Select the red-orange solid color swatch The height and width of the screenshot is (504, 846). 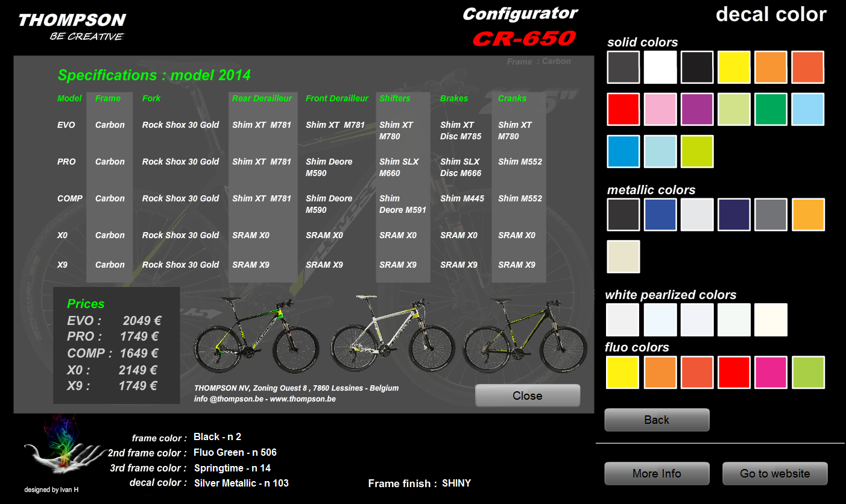pos(807,67)
